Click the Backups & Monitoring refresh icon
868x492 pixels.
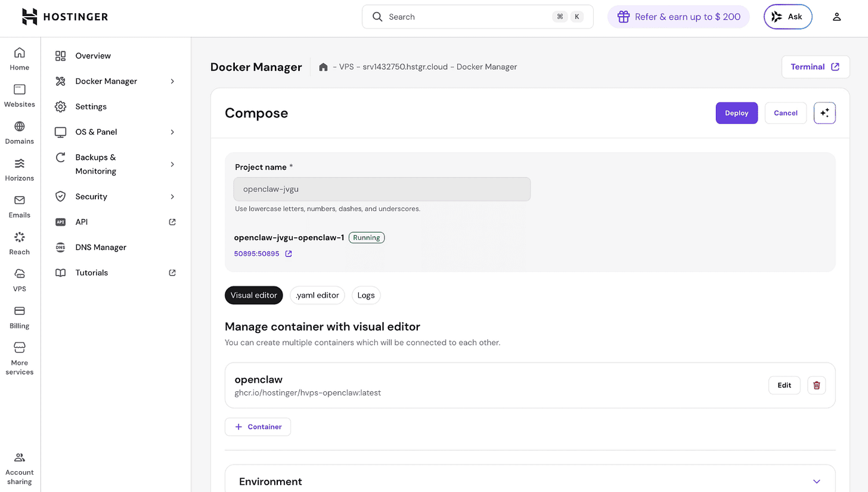click(x=60, y=157)
